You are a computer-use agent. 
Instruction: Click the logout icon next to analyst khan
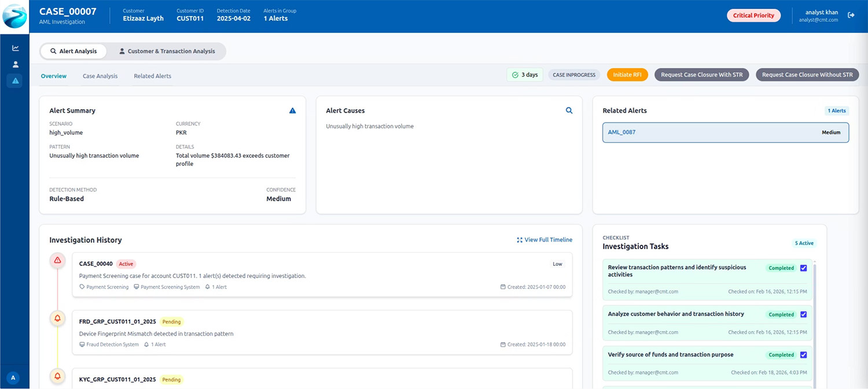[851, 15]
